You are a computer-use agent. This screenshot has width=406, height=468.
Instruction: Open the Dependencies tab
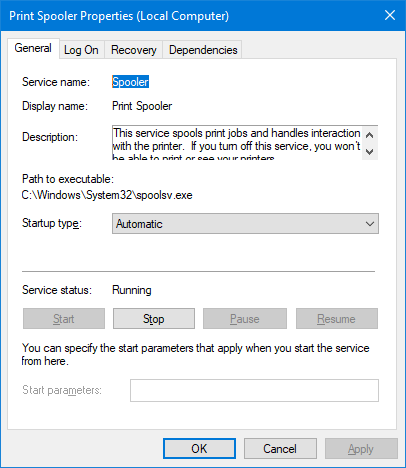coord(203,50)
